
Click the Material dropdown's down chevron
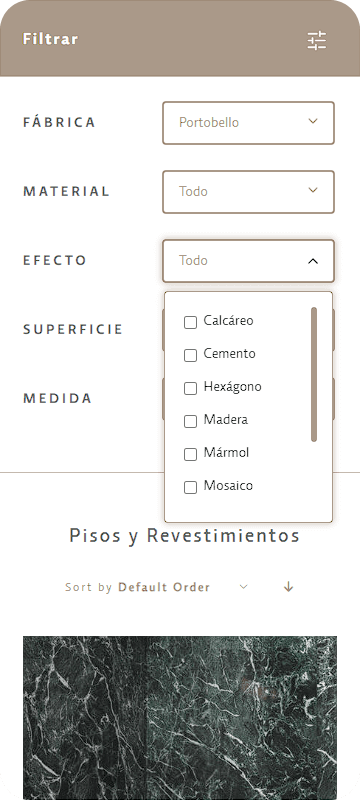coord(313,190)
